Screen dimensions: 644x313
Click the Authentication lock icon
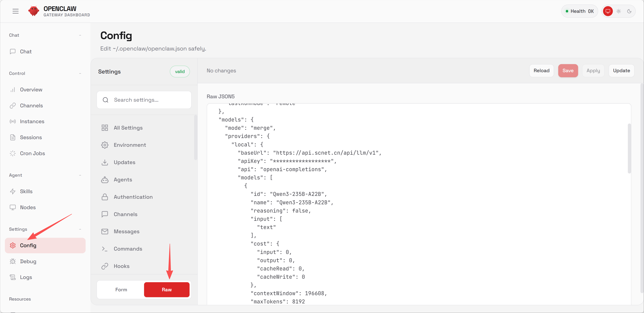tap(105, 197)
